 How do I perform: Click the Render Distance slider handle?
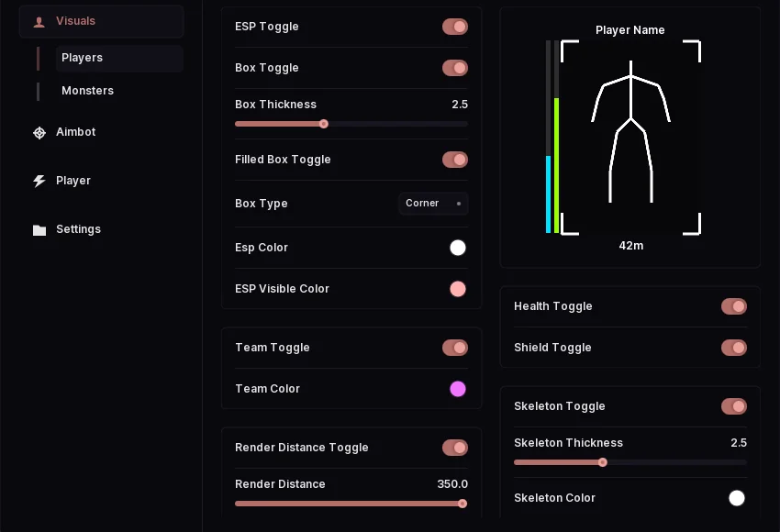[462, 504]
